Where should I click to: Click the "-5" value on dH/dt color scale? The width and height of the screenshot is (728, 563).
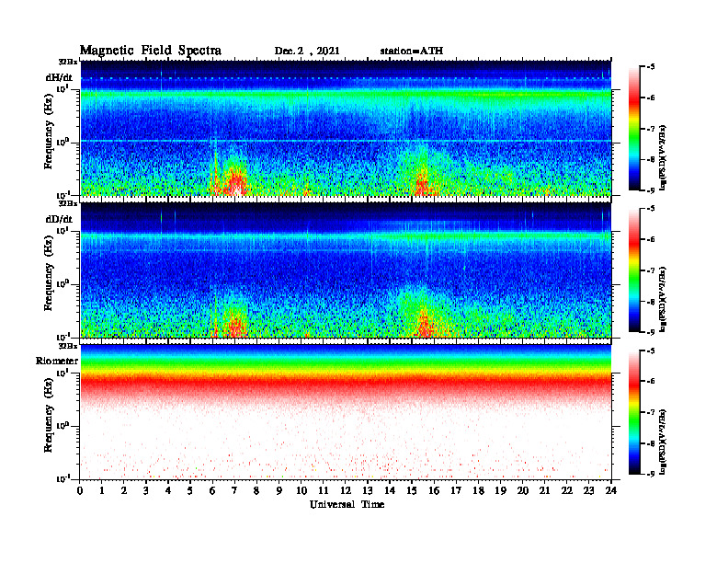click(651, 67)
